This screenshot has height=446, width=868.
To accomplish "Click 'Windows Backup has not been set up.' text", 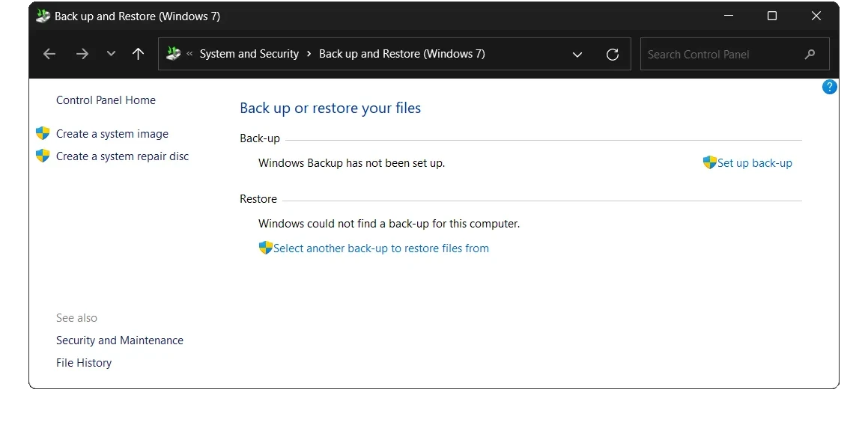I will (x=351, y=163).
